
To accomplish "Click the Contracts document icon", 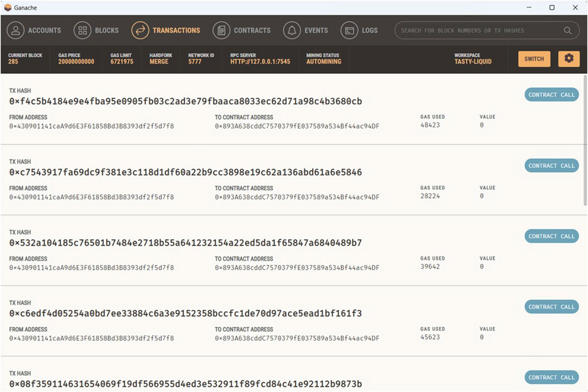I will pyautogui.click(x=221, y=30).
